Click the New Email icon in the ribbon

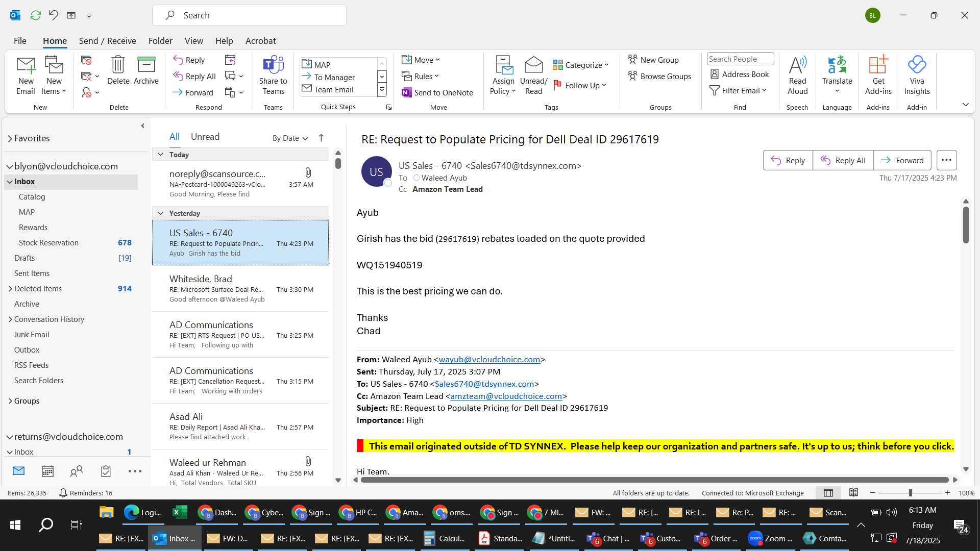click(26, 76)
